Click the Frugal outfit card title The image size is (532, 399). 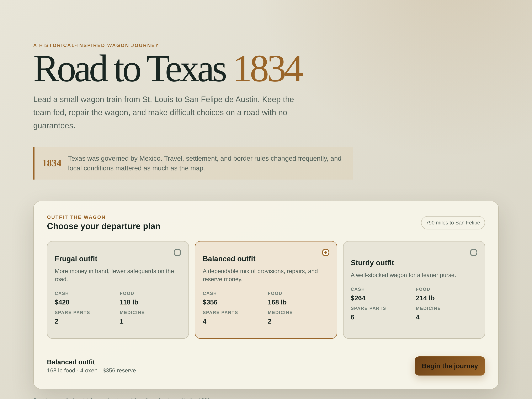[x=76, y=259]
